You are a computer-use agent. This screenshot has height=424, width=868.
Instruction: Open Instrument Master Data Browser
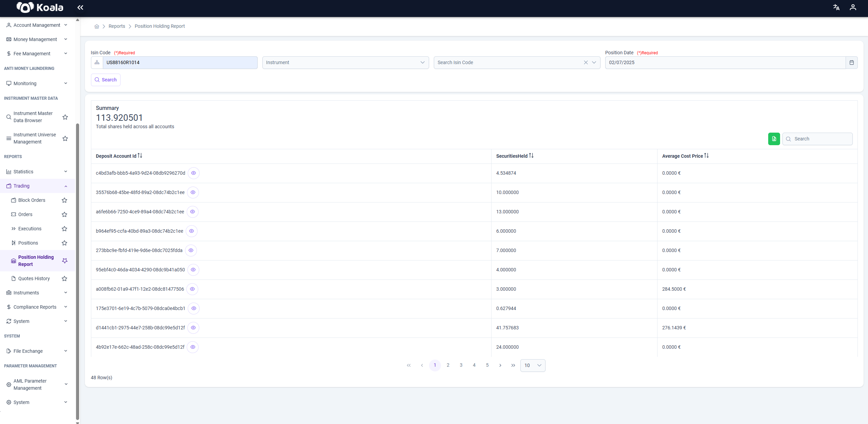coord(33,117)
